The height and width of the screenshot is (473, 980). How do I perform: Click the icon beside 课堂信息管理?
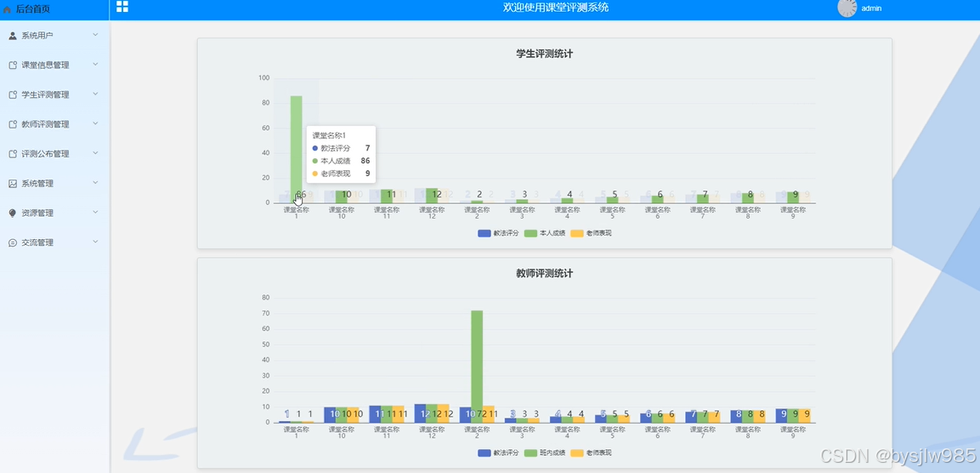click(13, 65)
